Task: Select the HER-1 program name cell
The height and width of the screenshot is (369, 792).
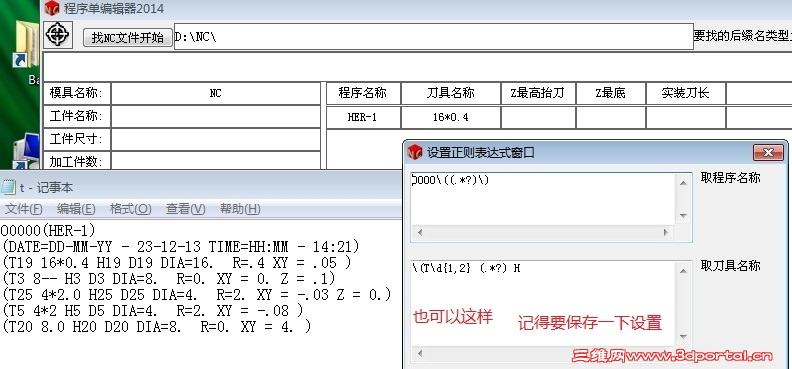Action: pos(363,118)
